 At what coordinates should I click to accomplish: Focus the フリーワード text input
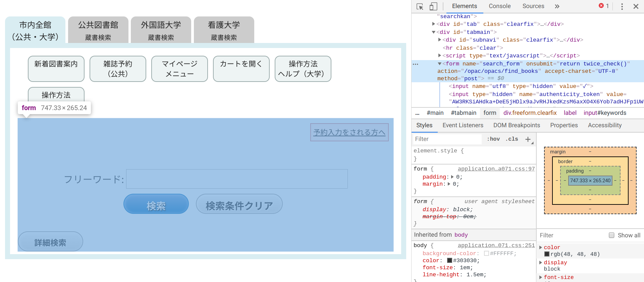point(237,179)
